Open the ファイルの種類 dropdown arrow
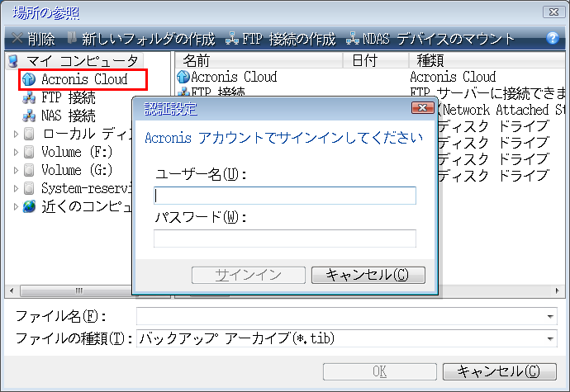 coord(550,339)
